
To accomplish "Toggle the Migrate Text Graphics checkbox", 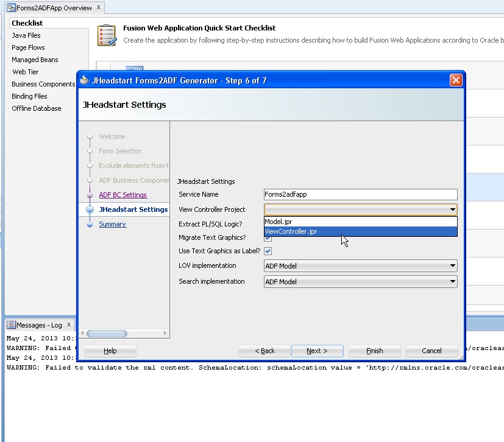I will [268, 239].
